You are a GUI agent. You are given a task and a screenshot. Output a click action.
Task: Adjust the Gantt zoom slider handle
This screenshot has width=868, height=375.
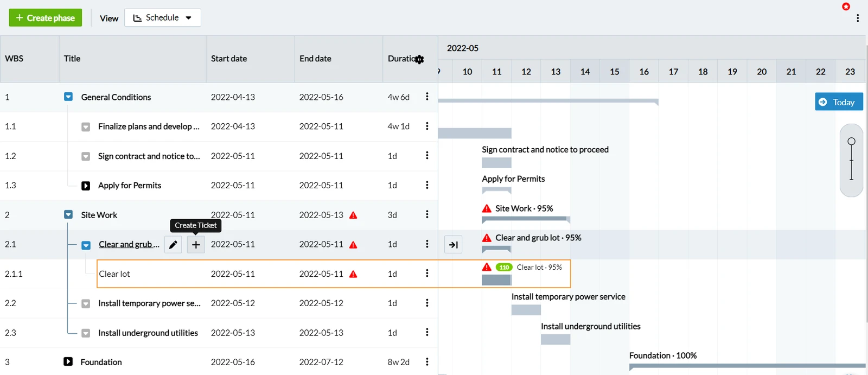[851, 142]
